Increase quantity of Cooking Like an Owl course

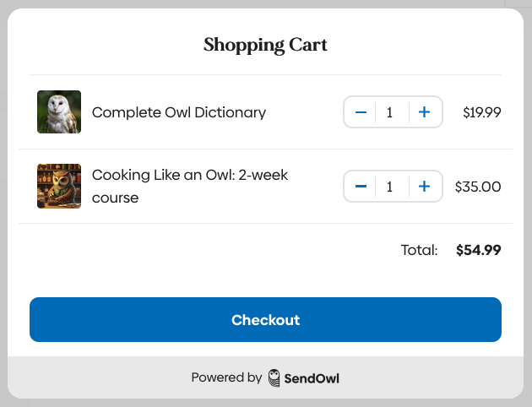(425, 187)
